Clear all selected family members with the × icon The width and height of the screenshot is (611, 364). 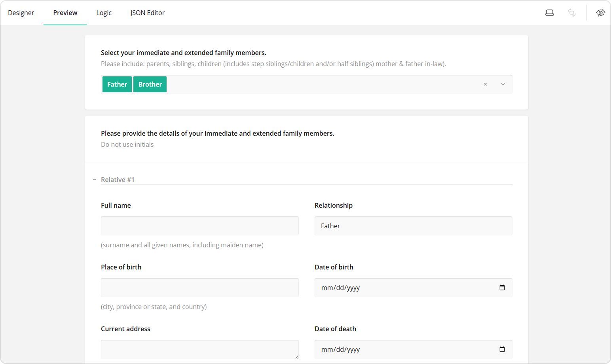(485, 84)
